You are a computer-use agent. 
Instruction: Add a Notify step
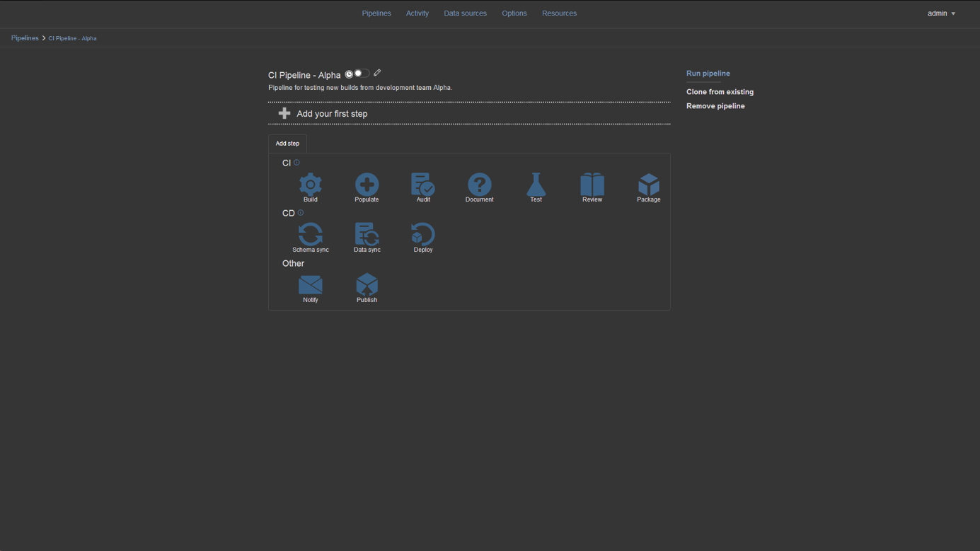coord(311,288)
